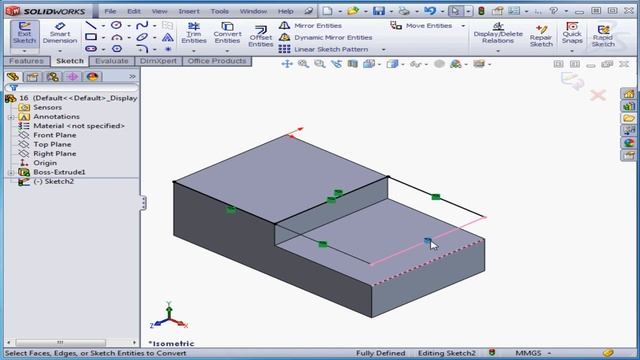
Task: Open the File menu
Action: tap(110, 11)
